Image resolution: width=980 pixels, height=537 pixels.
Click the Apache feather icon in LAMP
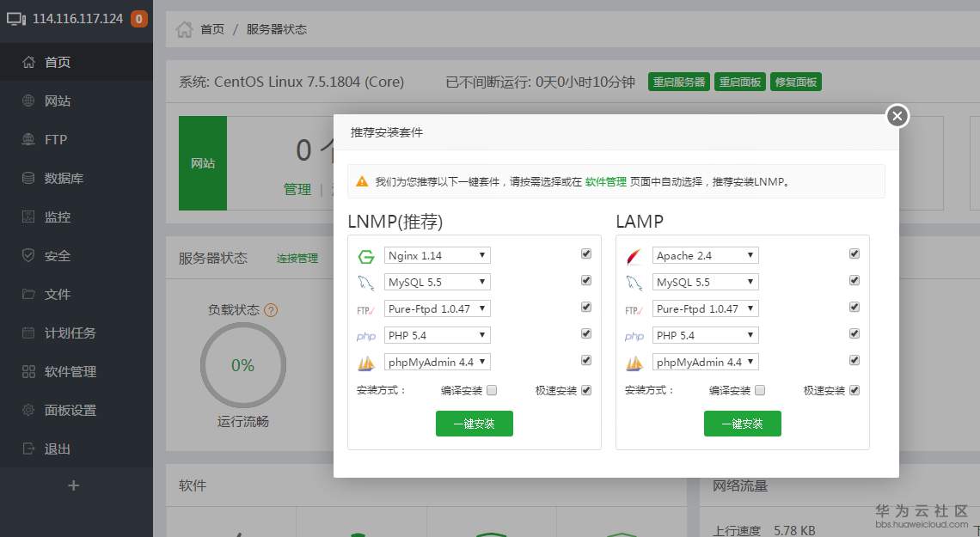pos(634,256)
